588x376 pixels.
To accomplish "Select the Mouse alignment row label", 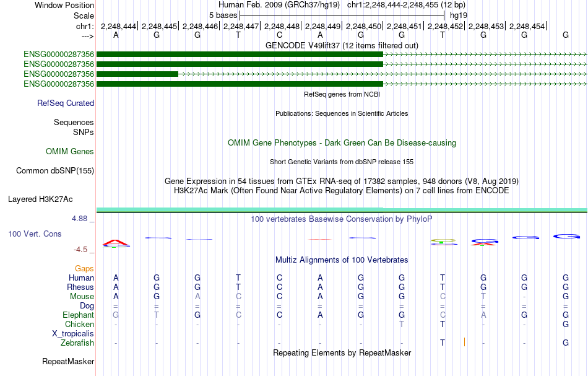I will 82,297.
